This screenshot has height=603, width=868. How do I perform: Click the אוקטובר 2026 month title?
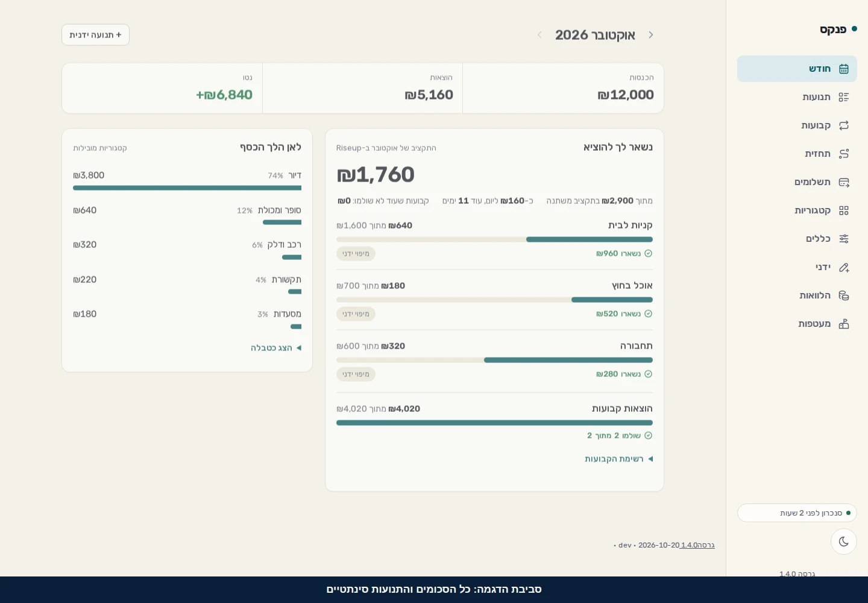[595, 35]
